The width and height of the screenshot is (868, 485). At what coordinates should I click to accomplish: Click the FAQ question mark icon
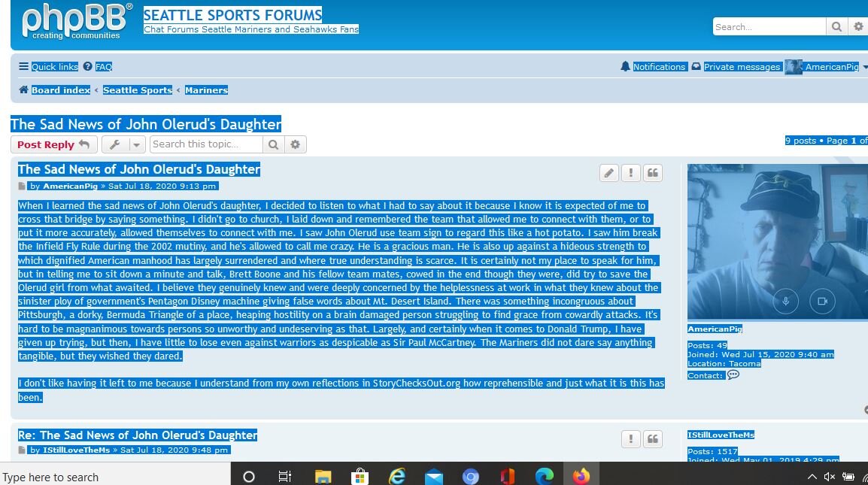[87, 66]
